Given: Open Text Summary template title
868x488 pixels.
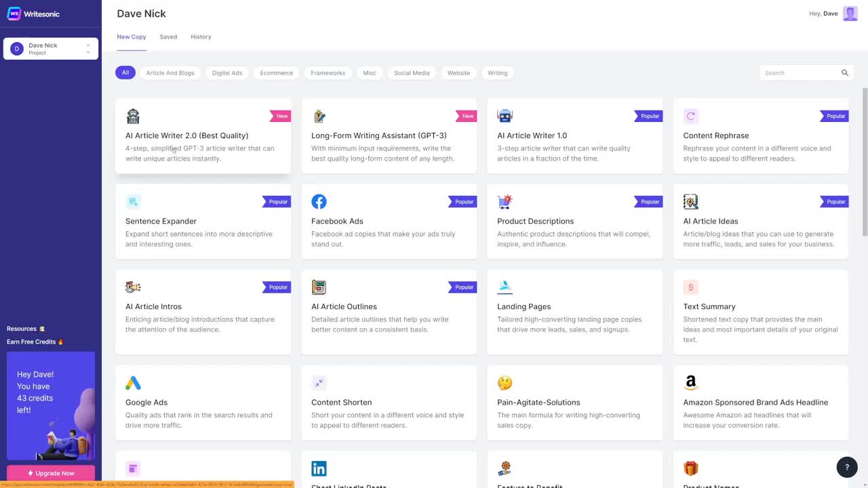Looking at the screenshot, I should pos(709,306).
